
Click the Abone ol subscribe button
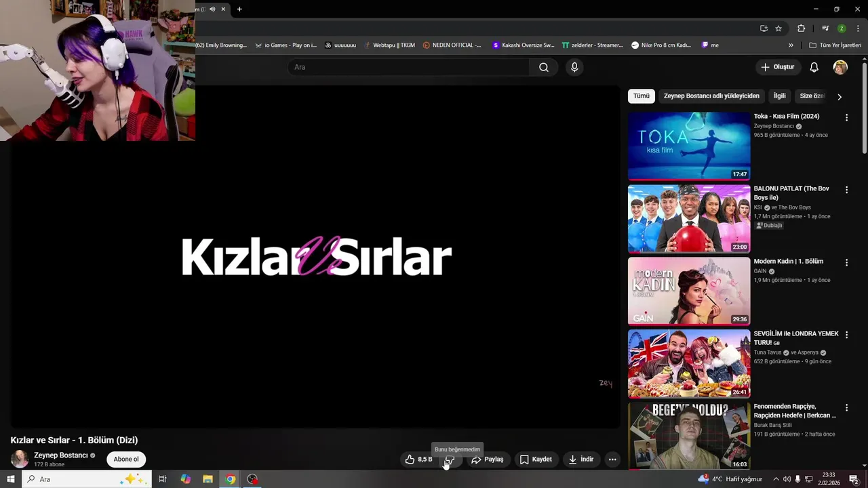[126, 460]
